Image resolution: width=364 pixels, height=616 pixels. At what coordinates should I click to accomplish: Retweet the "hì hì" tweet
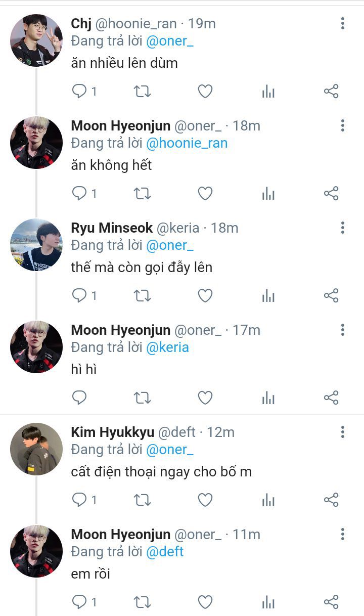tap(142, 398)
